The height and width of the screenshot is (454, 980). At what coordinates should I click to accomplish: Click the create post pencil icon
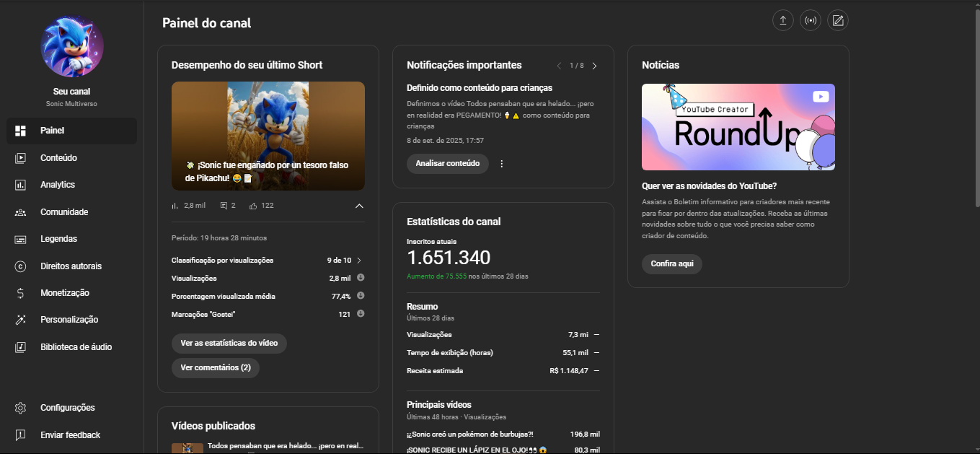pos(837,20)
